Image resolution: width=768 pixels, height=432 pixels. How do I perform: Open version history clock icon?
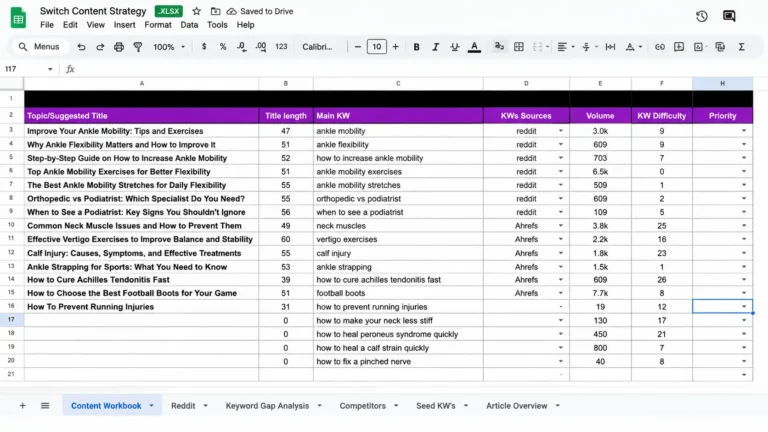click(x=701, y=16)
